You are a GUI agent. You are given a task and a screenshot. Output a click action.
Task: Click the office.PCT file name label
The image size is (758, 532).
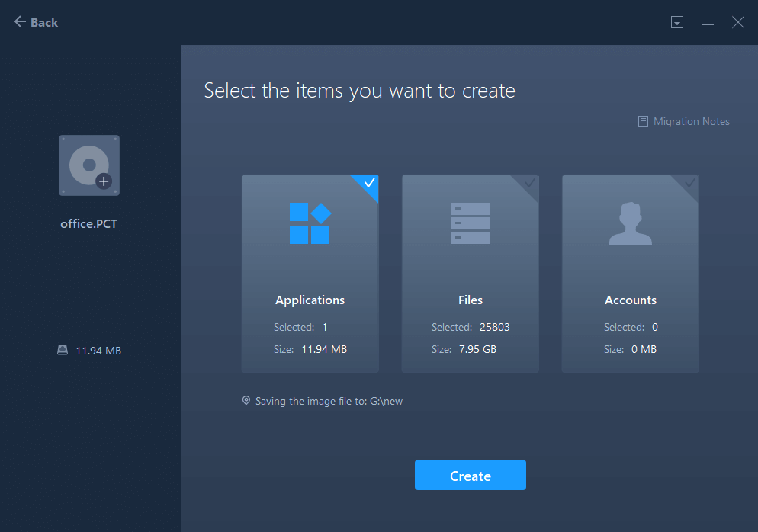(88, 223)
